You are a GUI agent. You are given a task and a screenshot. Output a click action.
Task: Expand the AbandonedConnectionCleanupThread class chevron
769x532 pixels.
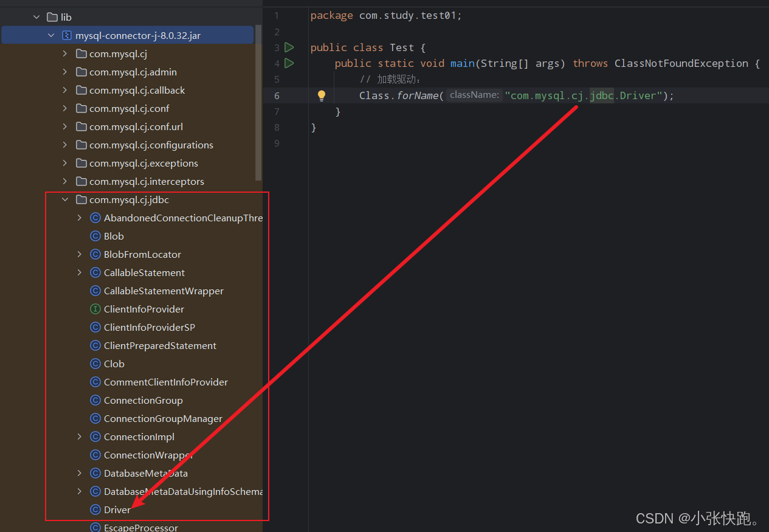tap(80, 218)
